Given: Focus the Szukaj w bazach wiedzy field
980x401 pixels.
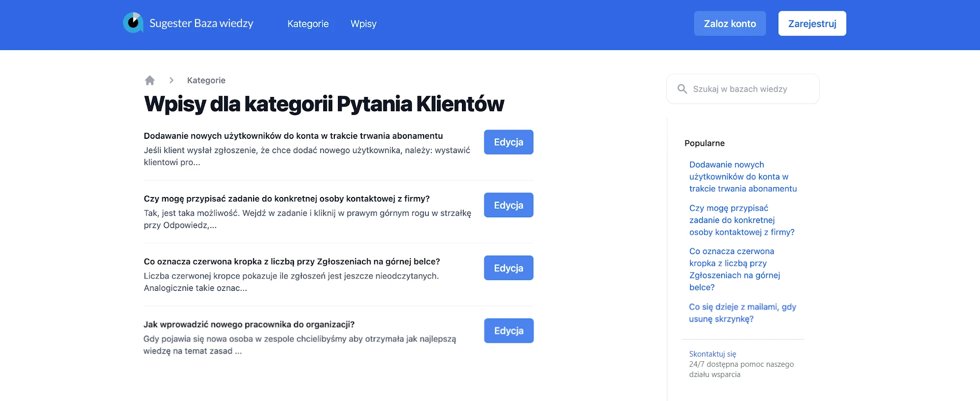Looking at the screenshot, I should 743,89.
